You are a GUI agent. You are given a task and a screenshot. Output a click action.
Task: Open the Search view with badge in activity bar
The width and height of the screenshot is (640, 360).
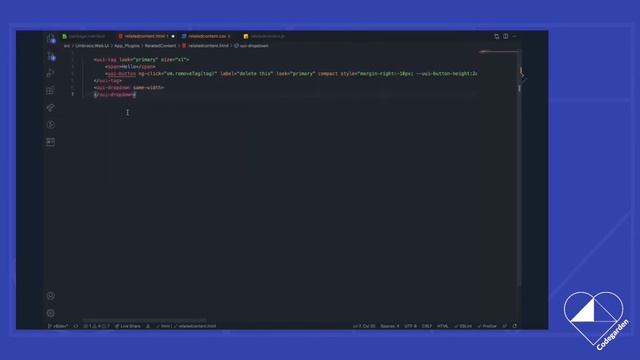pyautogui.click(x=51, y=56)
